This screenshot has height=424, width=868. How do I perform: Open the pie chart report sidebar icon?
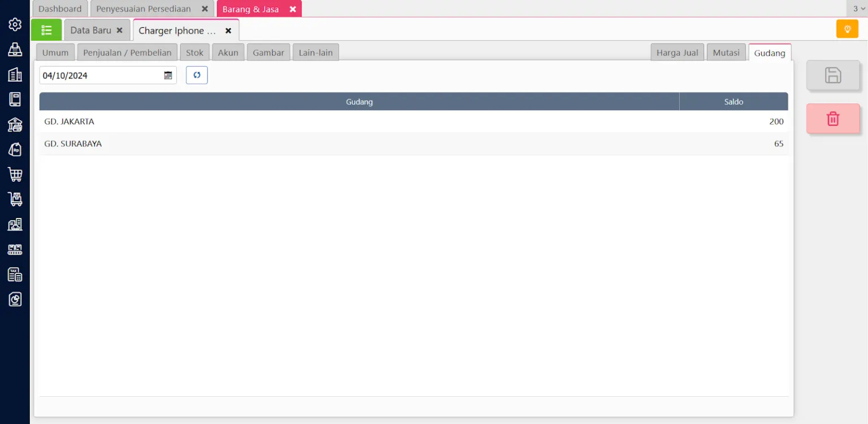15,299
